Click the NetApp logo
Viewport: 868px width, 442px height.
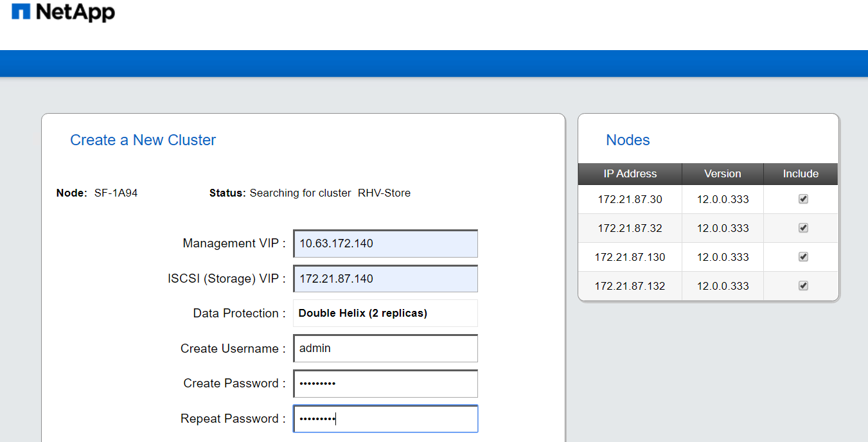click(x=64, y=12)
